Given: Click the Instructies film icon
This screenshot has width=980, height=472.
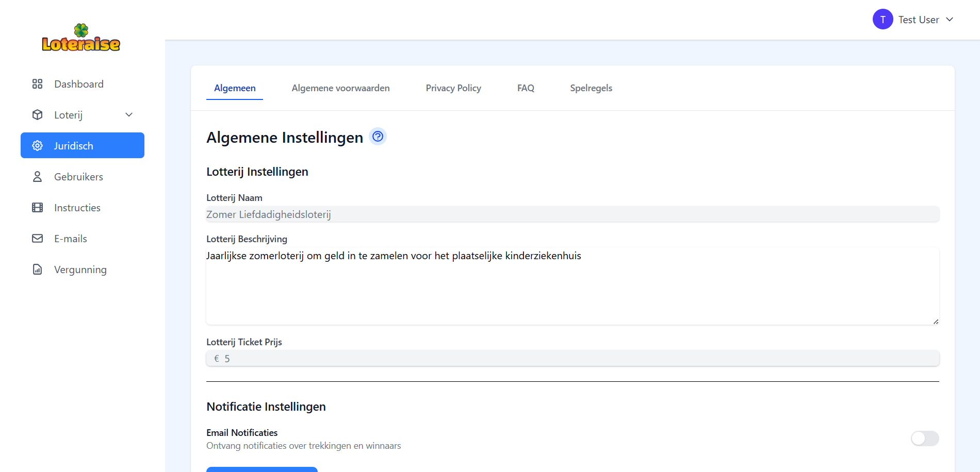Looking at the screenshot, I should point(37,208).
